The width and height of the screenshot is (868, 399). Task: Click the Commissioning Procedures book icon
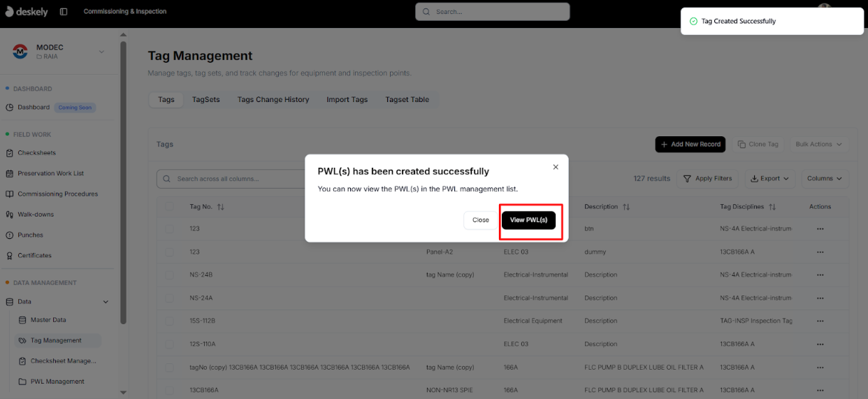tap(10, 194)
